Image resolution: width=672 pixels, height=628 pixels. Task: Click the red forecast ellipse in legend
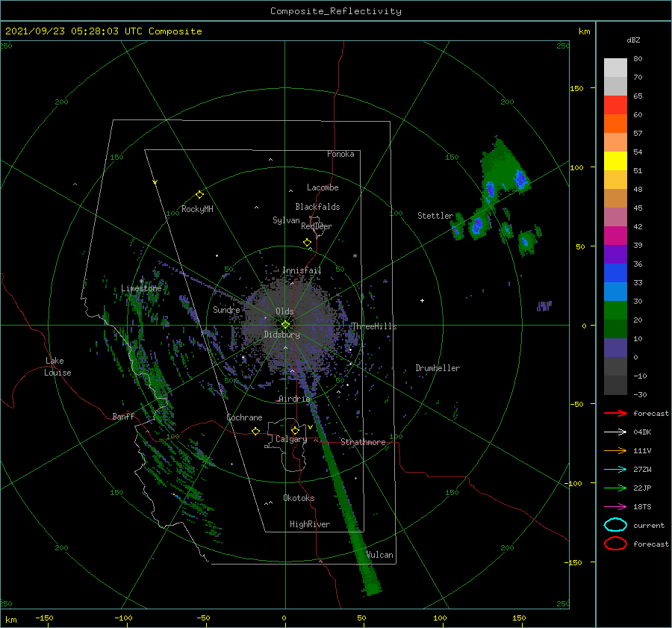tap(615, 544)
